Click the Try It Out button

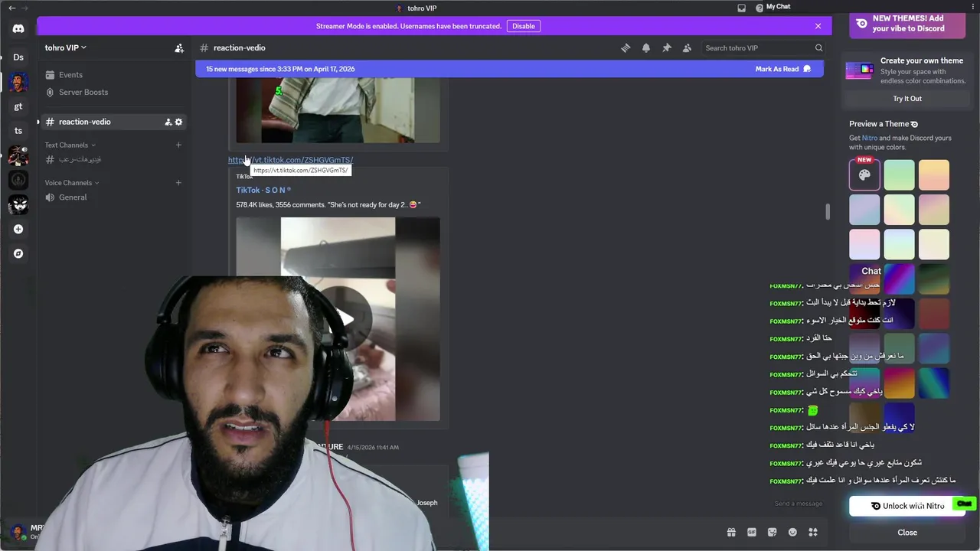click(x=907, y=99)
